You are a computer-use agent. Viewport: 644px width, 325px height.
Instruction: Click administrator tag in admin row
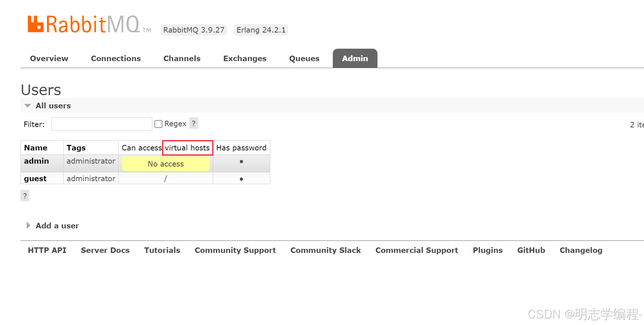(91, 161)
